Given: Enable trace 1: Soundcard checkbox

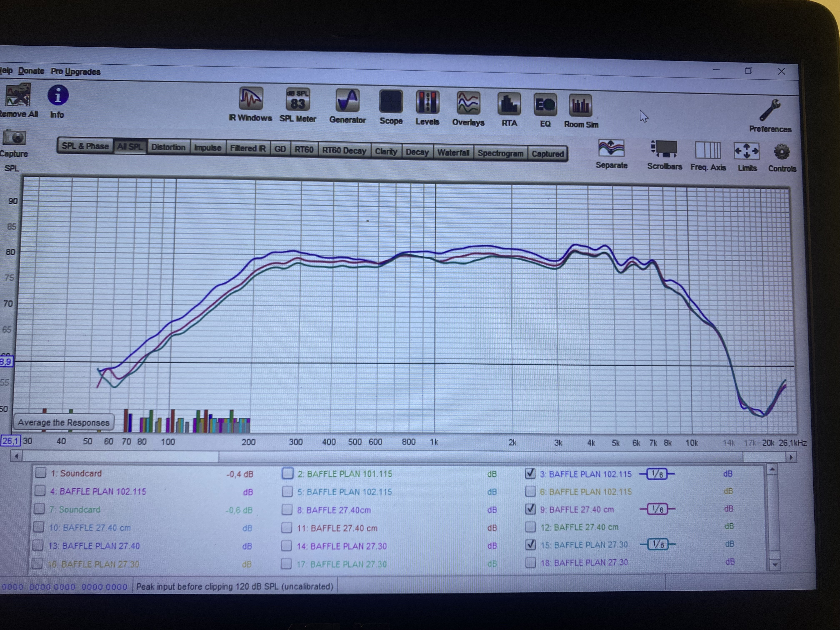Looking at the screenshot, I should pos(41,473).
